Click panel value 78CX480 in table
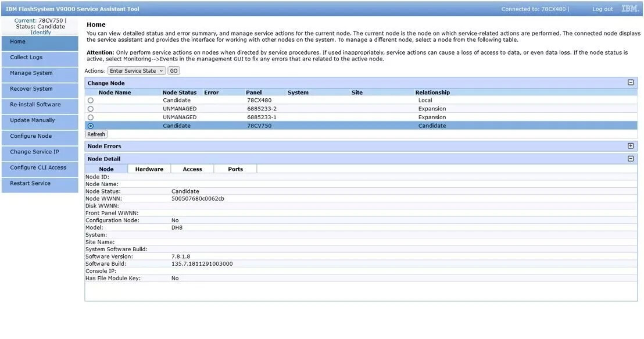The height and width of the screenshot is (339, 644). click(259, 100)
